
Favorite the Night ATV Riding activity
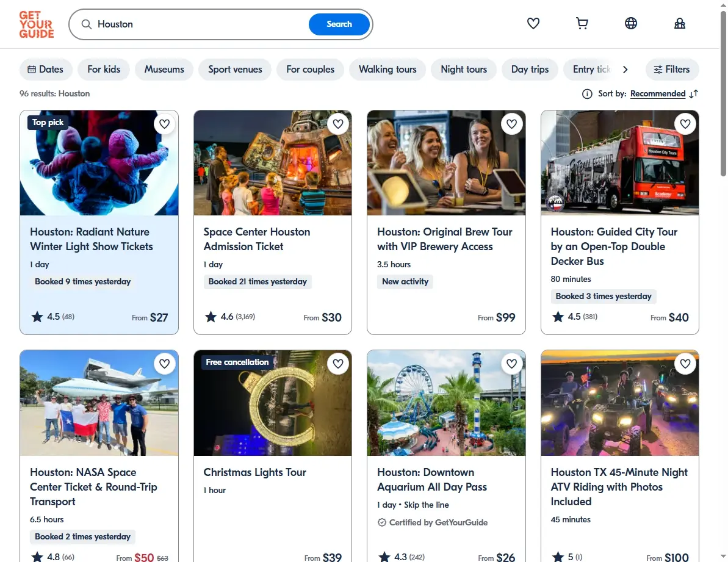point(685,364)
